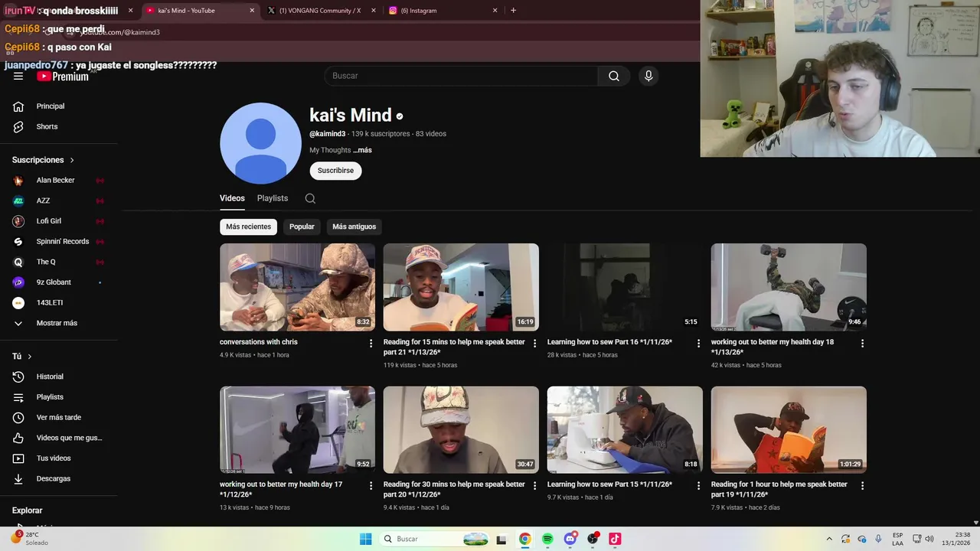Open the Windows Start menu
Viewport: 980px width, 551px height.
(x=366, y=539)
